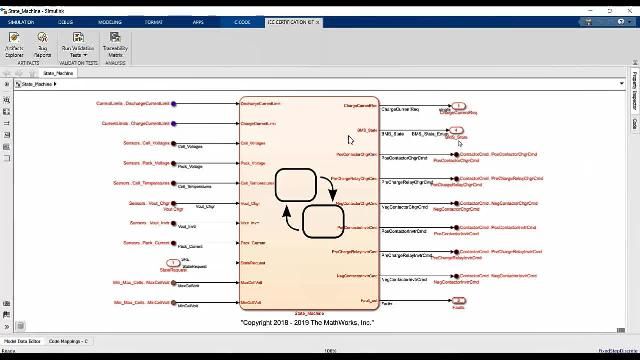Screen dimensions: 640x360
Task: Click the annotation palette icon
Action: (x=7, y=135)
